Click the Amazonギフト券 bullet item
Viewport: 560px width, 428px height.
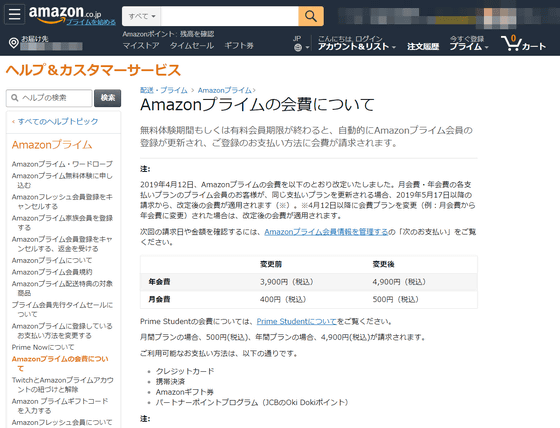click(x=185, y=392)
